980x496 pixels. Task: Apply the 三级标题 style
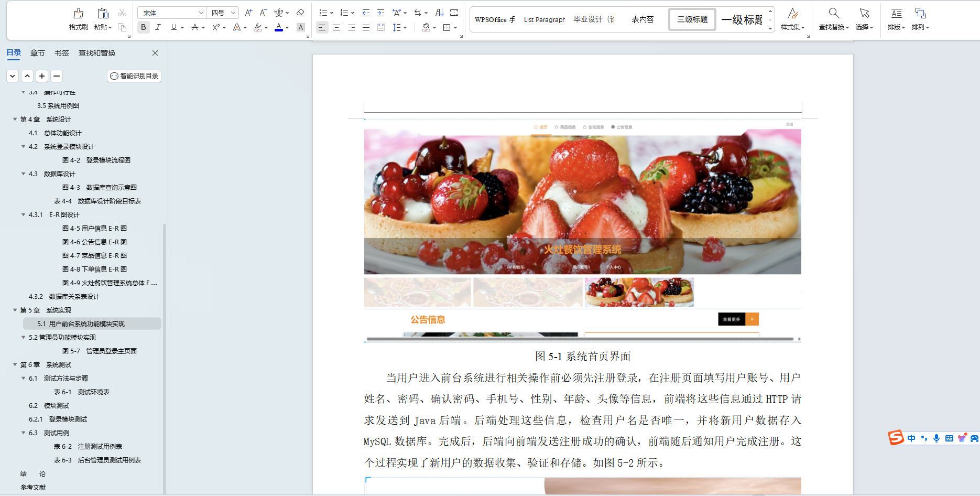pos(692,19)
